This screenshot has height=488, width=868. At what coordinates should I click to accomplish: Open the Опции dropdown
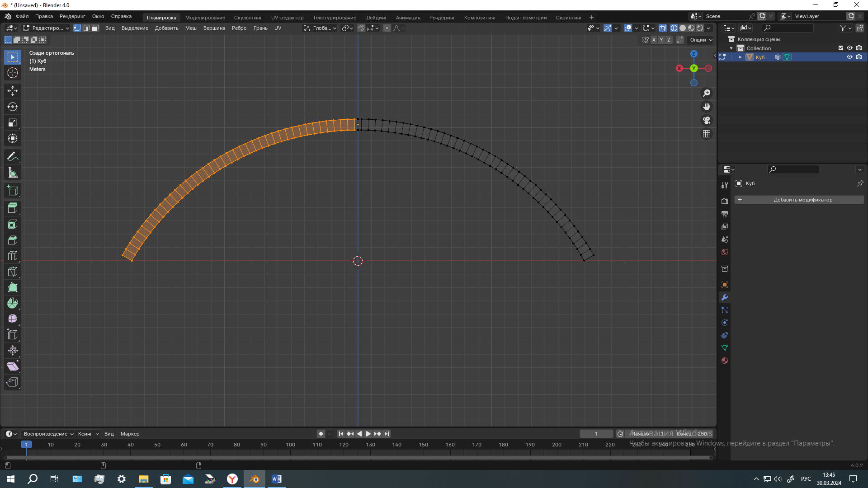click(701, 40)
